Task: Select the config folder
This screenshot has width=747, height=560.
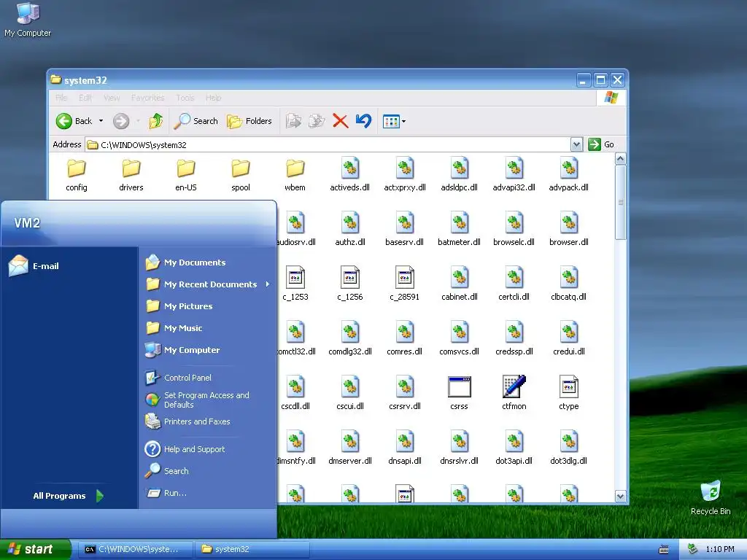Action: tap(76, 175)
